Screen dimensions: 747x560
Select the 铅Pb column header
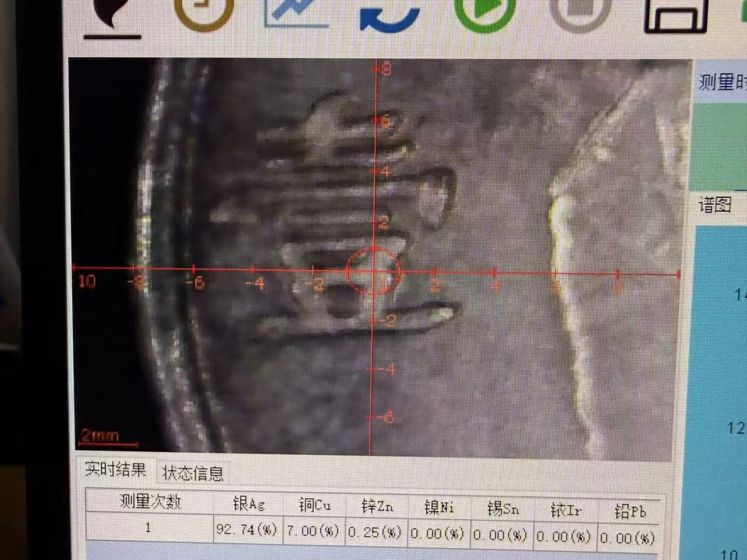(630, 512)
